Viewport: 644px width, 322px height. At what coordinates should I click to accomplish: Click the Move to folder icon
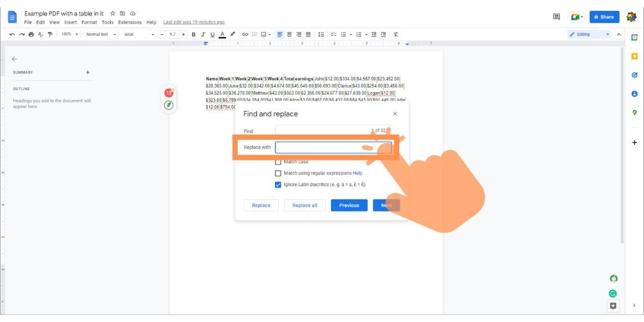[122, 14]
